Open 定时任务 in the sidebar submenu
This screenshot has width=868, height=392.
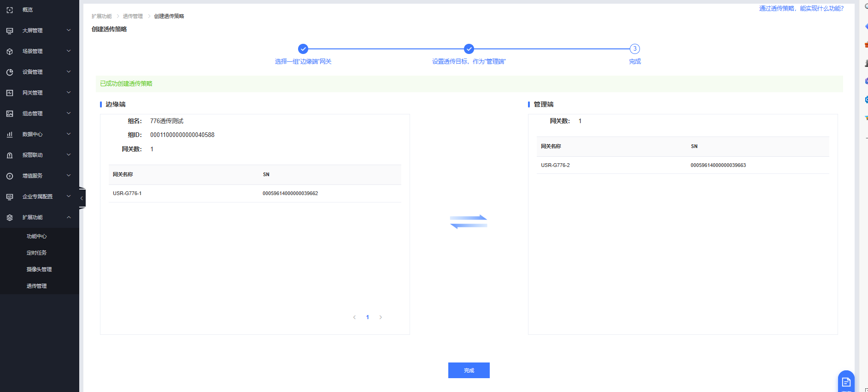[x=37, y=253]
